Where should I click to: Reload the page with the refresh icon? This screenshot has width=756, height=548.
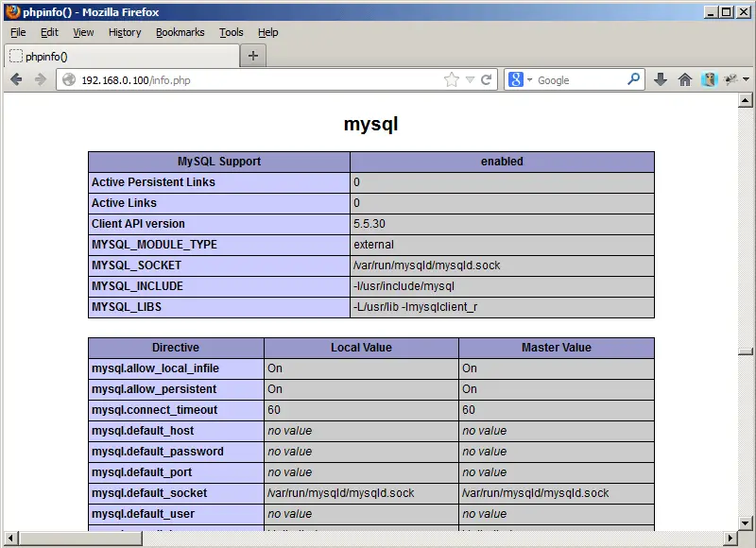click(x=486, y=79)
